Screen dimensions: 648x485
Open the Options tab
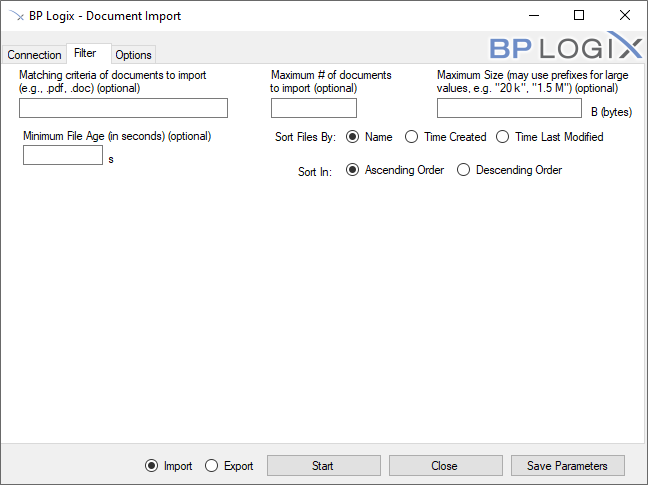click(133, 55)
